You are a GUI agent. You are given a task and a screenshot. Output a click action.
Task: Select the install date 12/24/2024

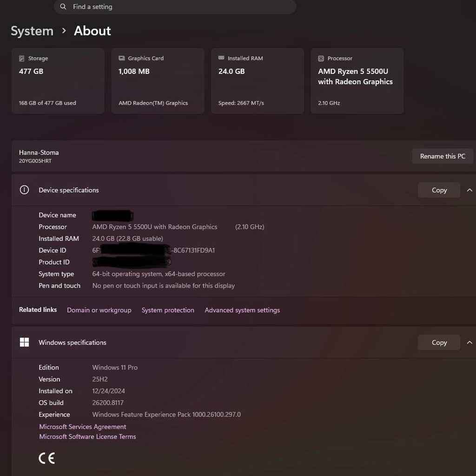click(x=108, y=391)
